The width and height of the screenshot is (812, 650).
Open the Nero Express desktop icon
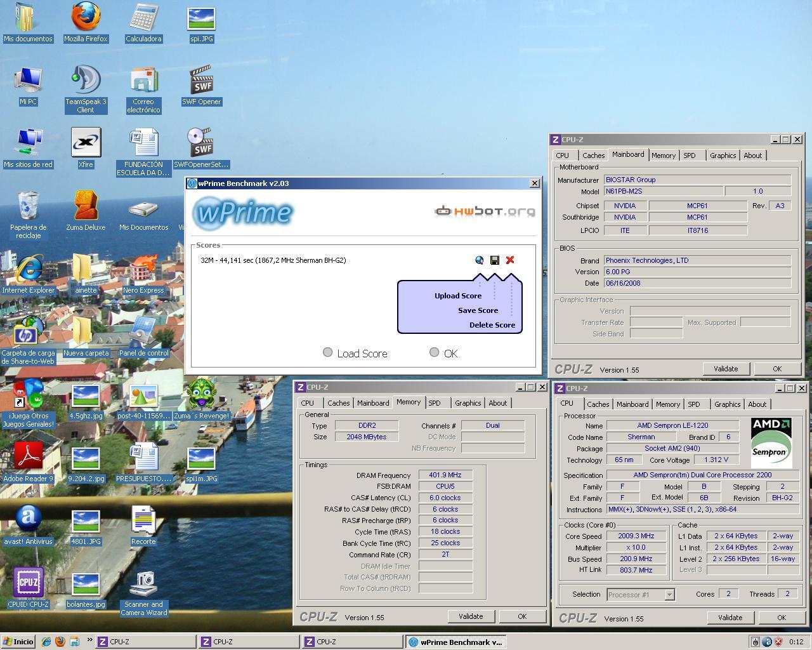[143, 274]
